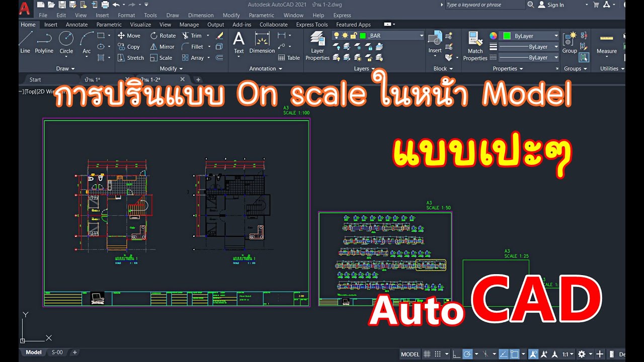This screenshot has height=362, width=644.
Task: Add a new layout tab with plus
Action: [x=75, y=352]
